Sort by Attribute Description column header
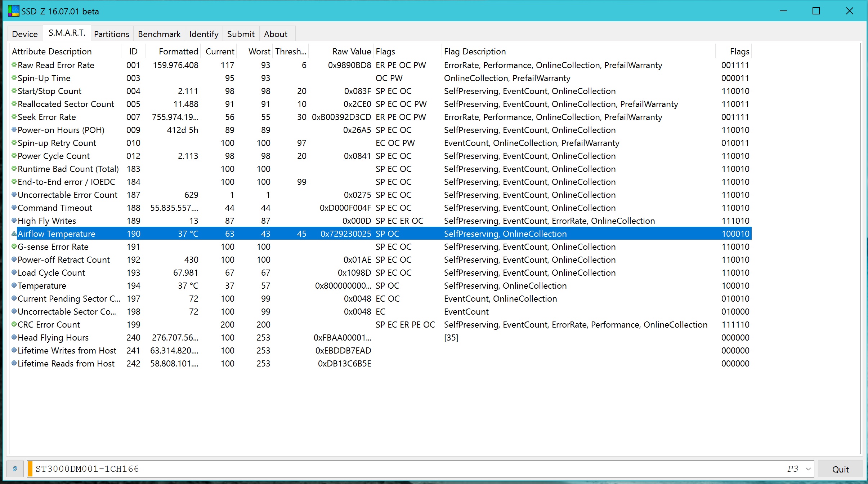Image resolution: width=868 pixels, height=484 pixels. pyautogui.click(x=52, y=52)
